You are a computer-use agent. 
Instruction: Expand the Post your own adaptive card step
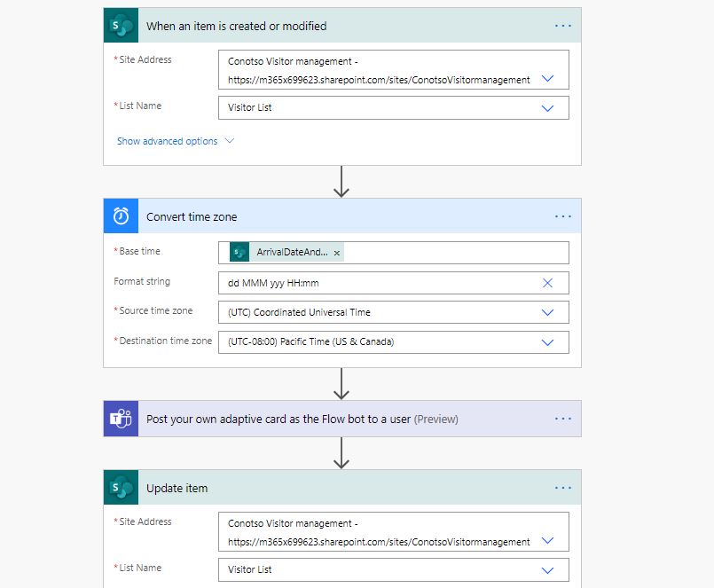(342, 419)
